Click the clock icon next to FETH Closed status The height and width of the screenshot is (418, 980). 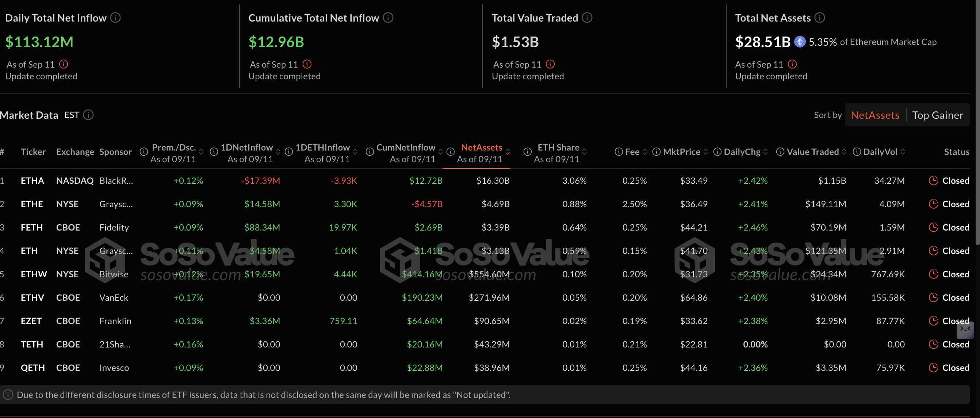933,227
